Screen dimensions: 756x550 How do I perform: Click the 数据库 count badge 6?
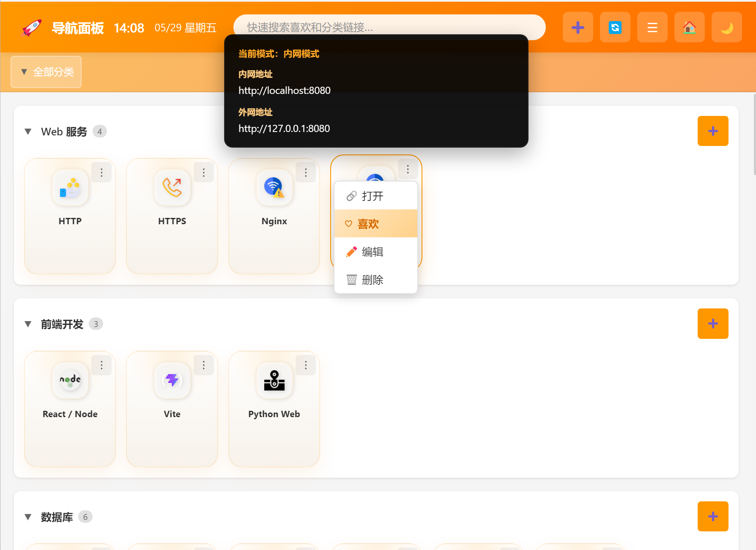pyautogui.click(x=85, y=517)
